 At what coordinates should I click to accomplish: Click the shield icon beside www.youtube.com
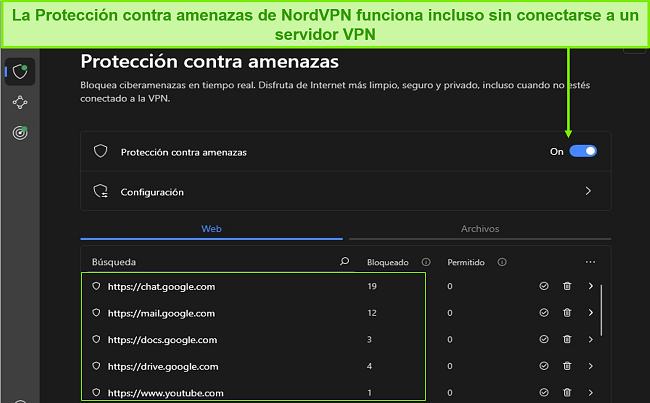pyautogui.click(x=96, y=392)
